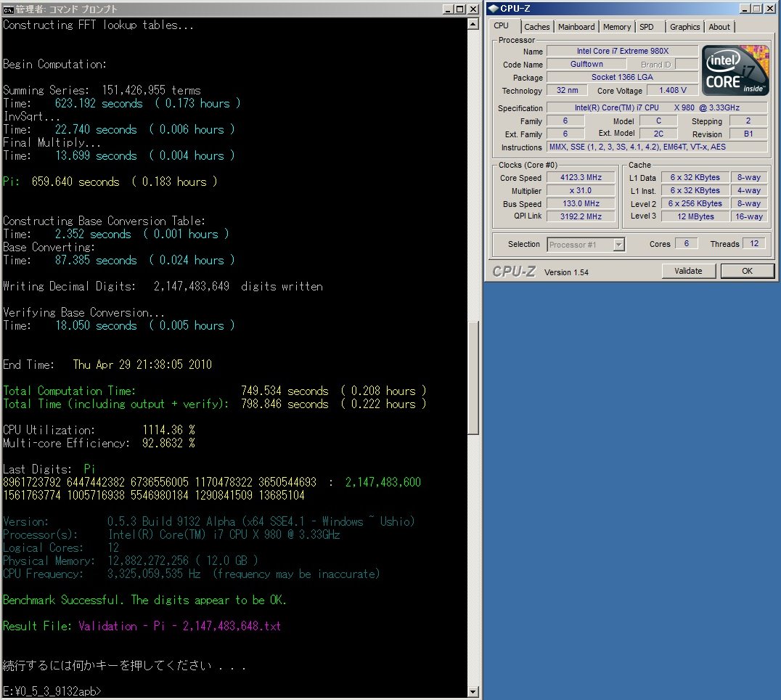The width and height of the screenshot is (781, 700).
Task: Click the processor Name field
Action: [x=622, y=51]
